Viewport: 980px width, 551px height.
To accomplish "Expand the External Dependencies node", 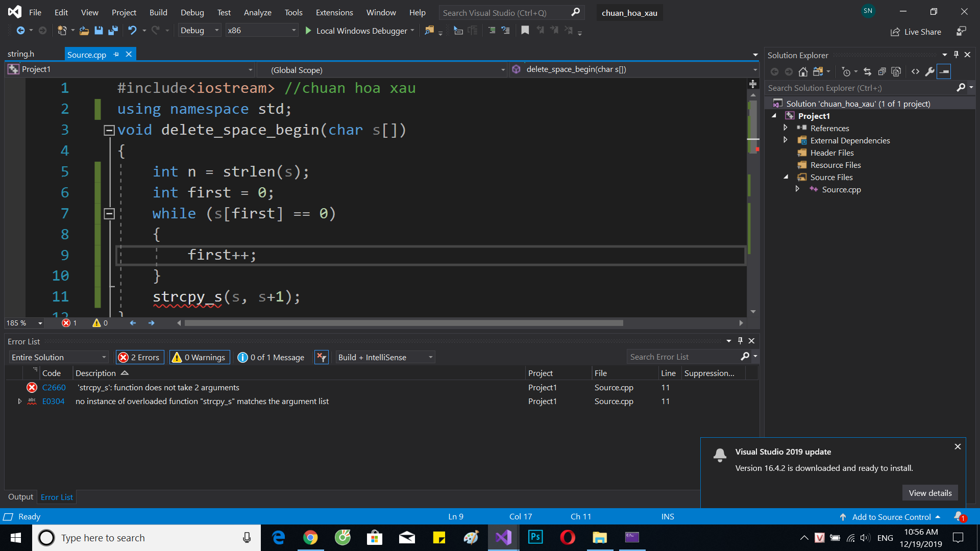I will 786,140.
